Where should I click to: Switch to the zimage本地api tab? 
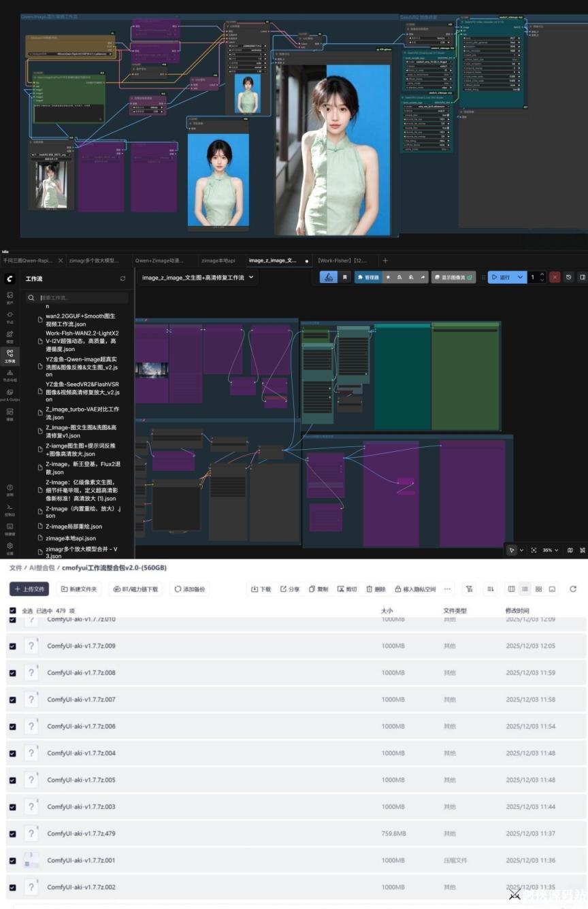tap(218, 260)
